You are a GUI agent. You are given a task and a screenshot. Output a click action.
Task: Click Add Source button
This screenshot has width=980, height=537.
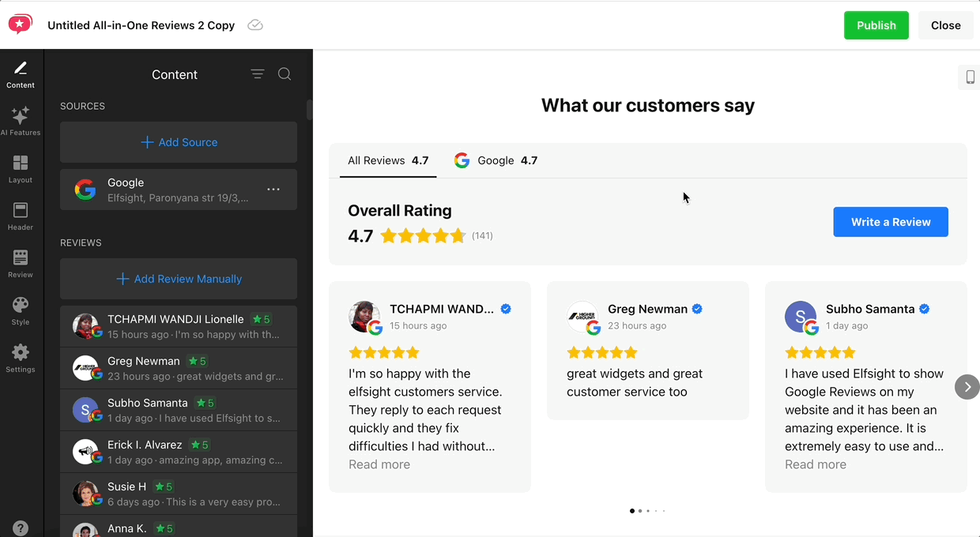(179, 142)
